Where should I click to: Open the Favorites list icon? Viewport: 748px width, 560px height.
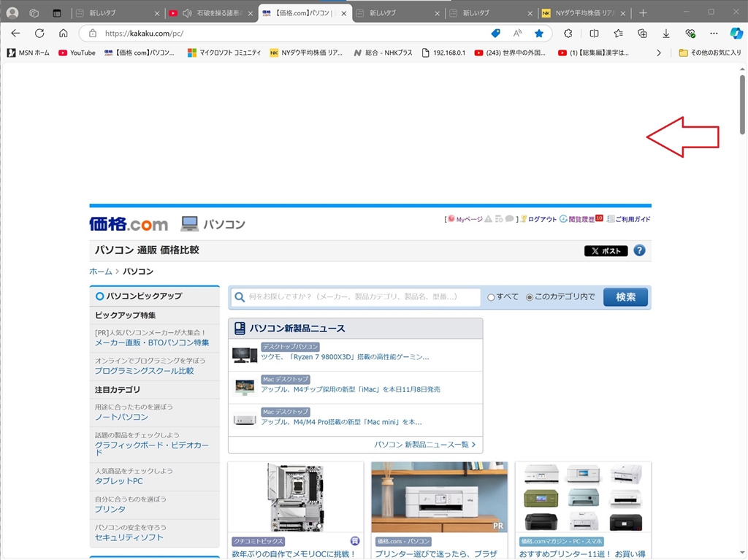(618, 34)
